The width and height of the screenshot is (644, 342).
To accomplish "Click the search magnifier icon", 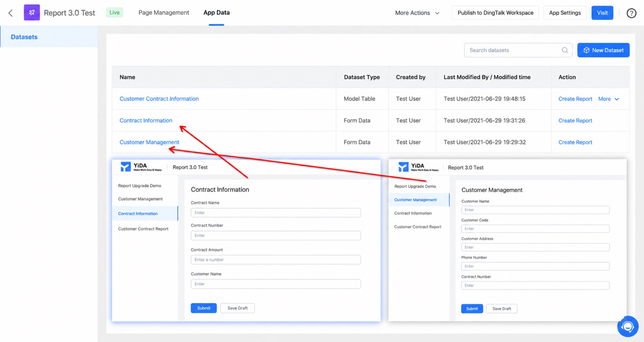I will pos(565,50).
